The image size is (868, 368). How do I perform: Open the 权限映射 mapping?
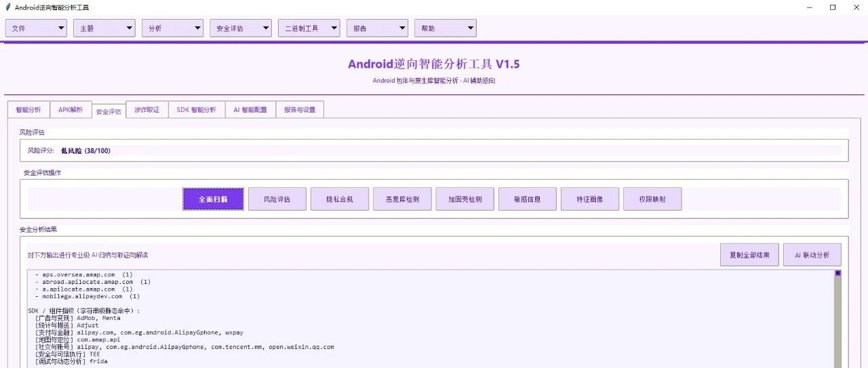(x=652, y=199)
